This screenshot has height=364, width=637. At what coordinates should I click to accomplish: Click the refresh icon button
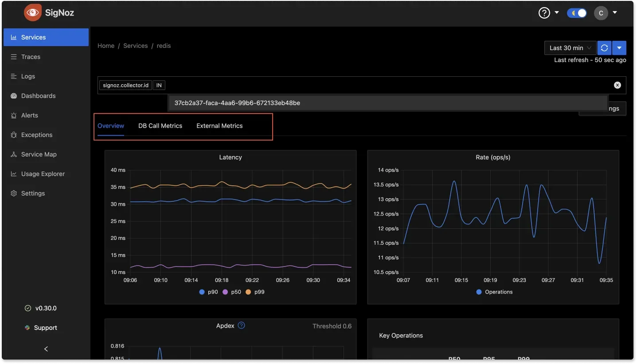pyautogui.click(x=604, y=48)
